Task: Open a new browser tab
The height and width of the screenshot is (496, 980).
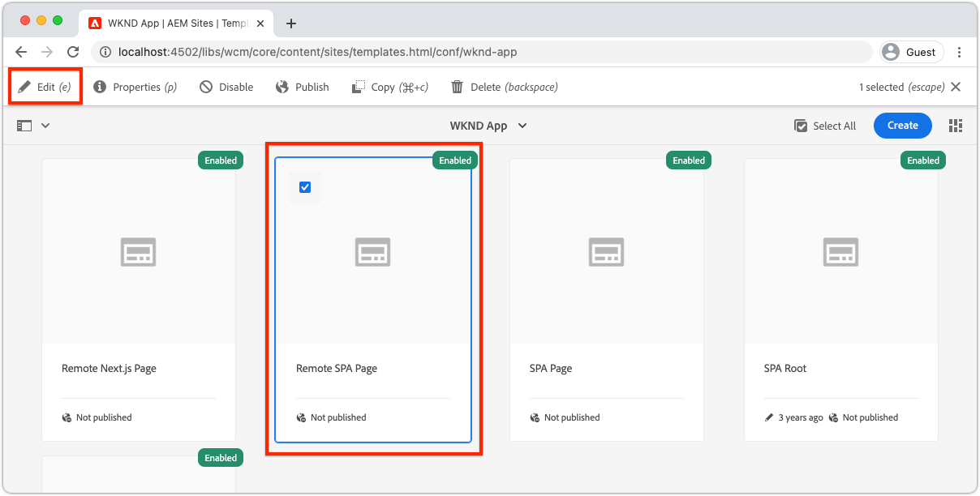Action: (x=291, y=24)
